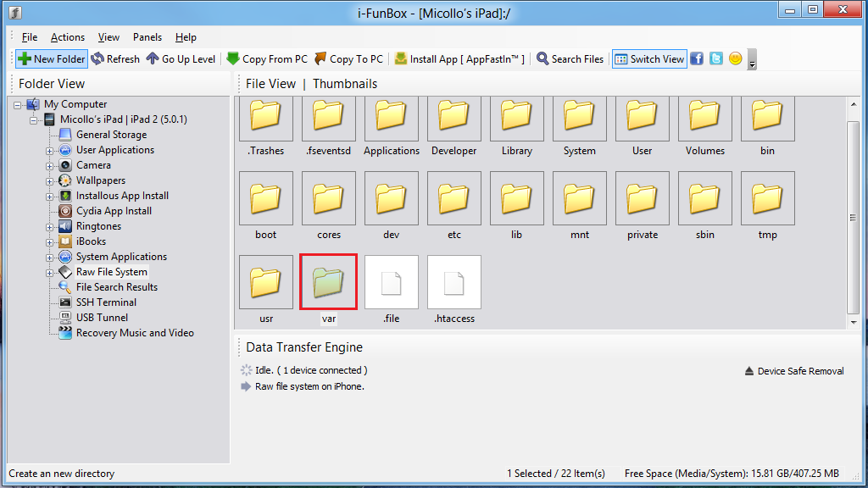Expand Wallpapers tree node
This screenshot has width=868, height=488.
click(x=49, y=181)
